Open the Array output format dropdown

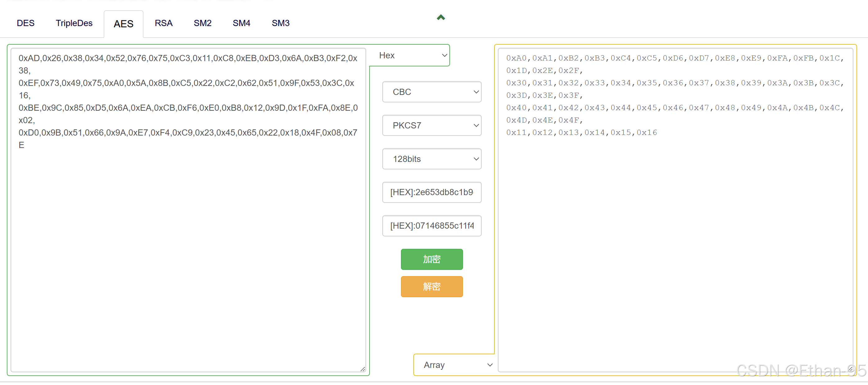click(454, 365)
